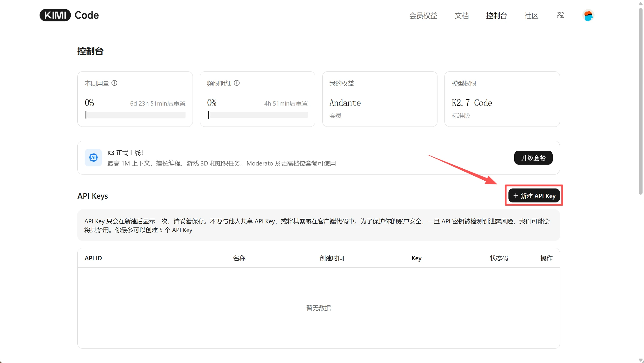Click the 操作 column header
The height and width of the screenshot is (363, 644).
546,258
